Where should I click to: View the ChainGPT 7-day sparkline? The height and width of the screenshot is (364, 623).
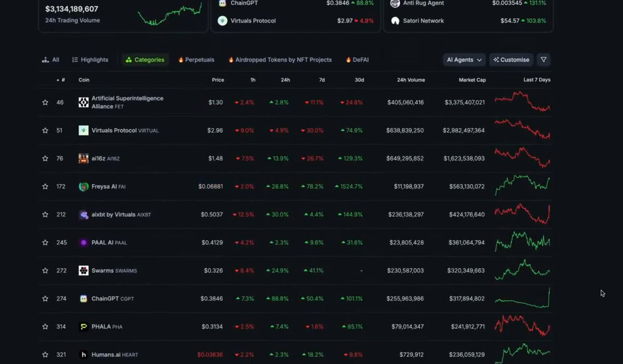pyautogui.click(x=522, y=298)
